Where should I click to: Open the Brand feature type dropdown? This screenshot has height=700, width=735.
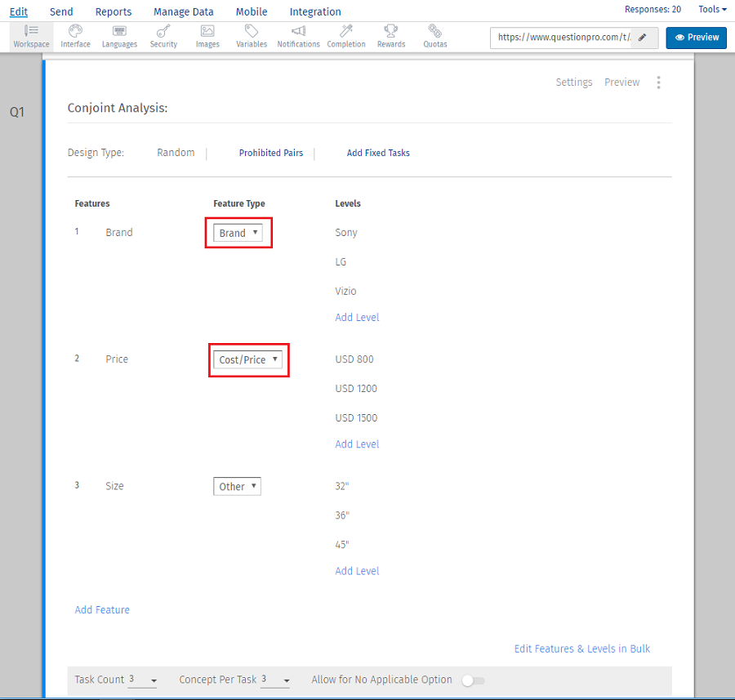click(x=238, y=232)
